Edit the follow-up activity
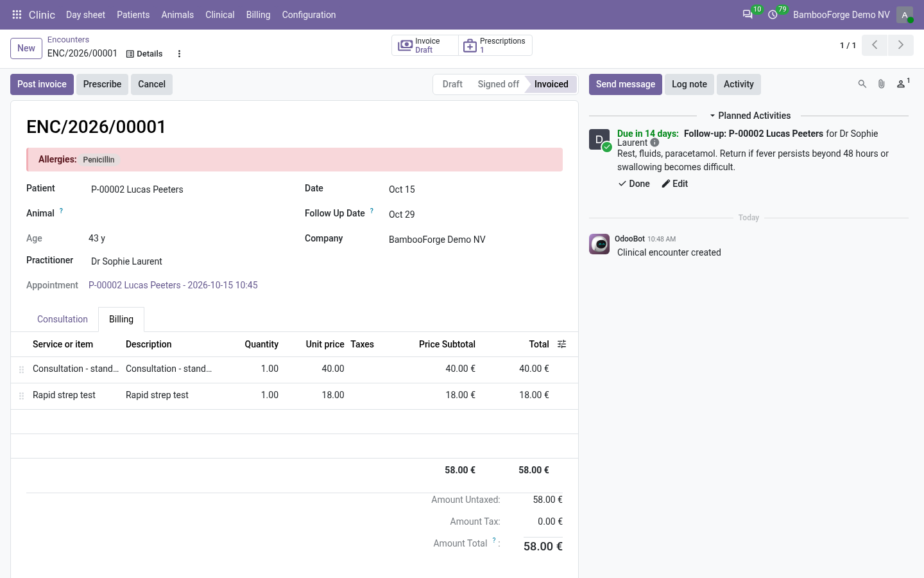The width and height of the screenshot is (924, 578). pyautogui.click(x=675, y=184)
